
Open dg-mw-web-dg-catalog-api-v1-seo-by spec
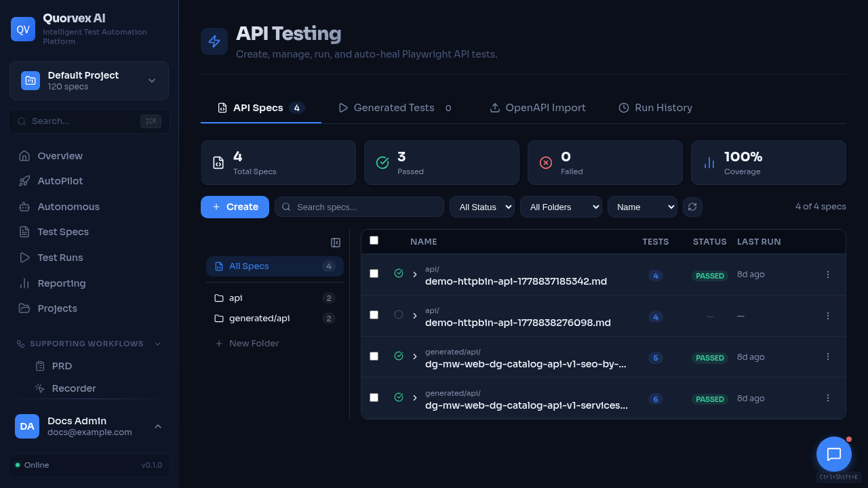click(526, 364)
